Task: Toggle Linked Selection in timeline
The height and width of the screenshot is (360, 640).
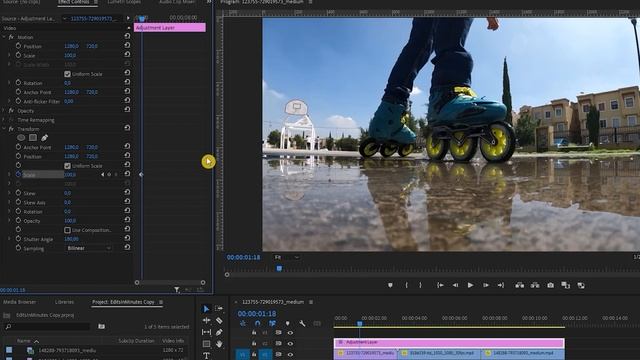Action: pos(272,323)
